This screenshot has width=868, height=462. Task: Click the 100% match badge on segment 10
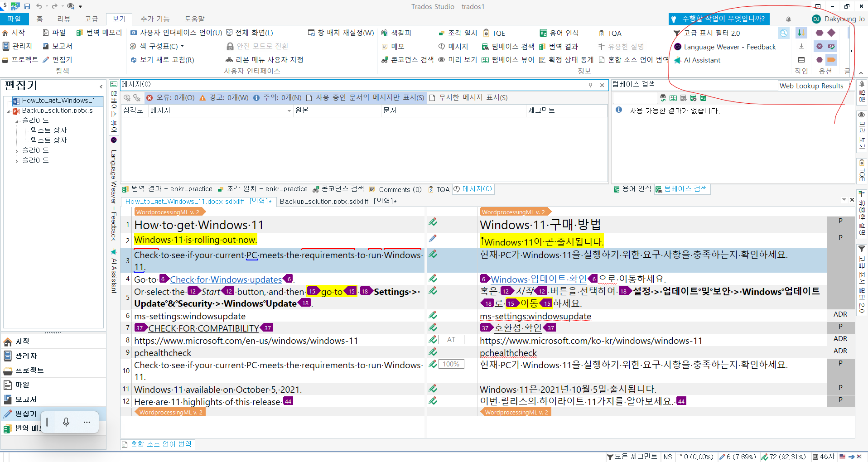click(451, 364)
